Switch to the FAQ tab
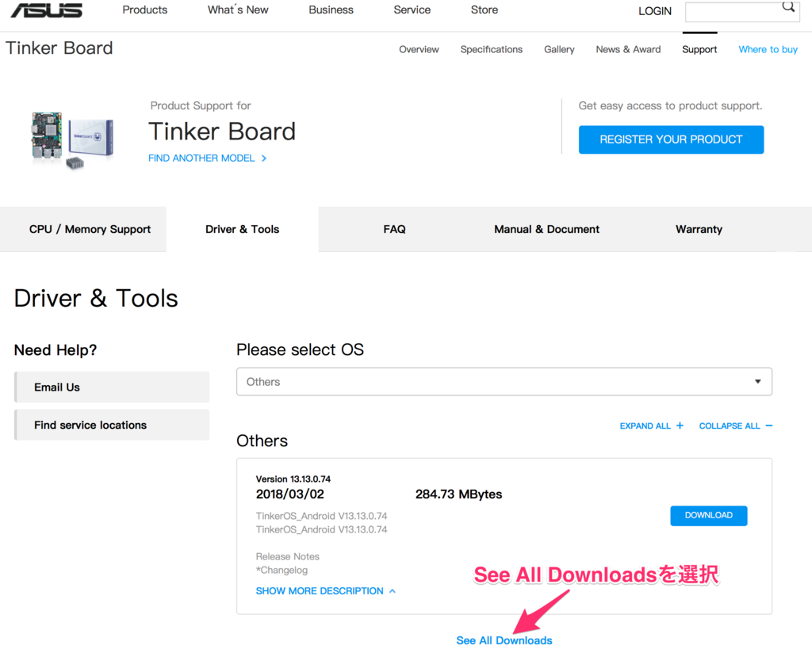 [x=395, y=229]
